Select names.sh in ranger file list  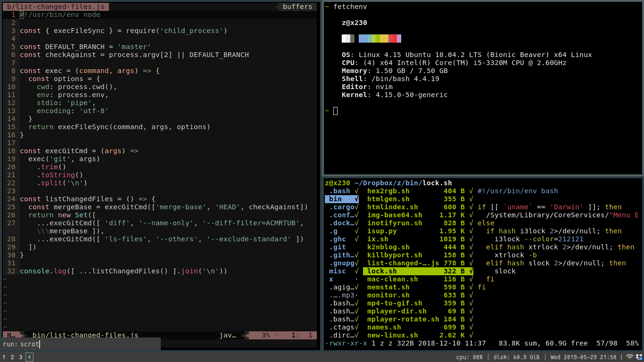point(418,327)
